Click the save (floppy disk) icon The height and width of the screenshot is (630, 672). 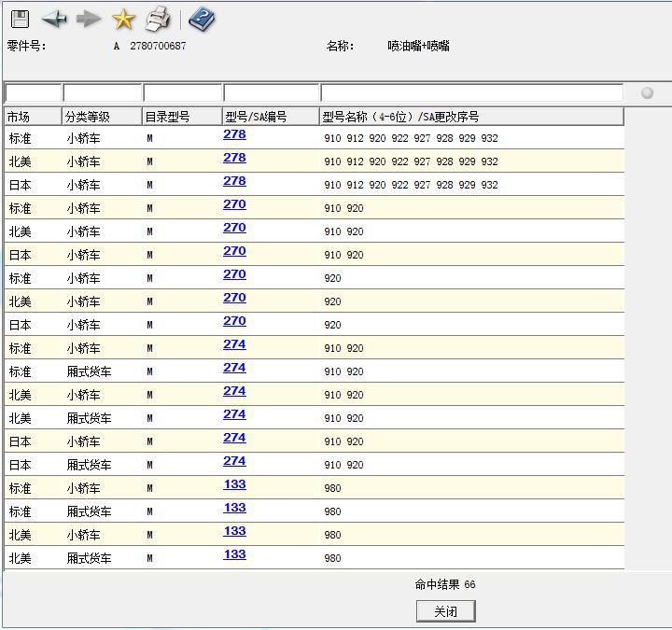(20, 19)
